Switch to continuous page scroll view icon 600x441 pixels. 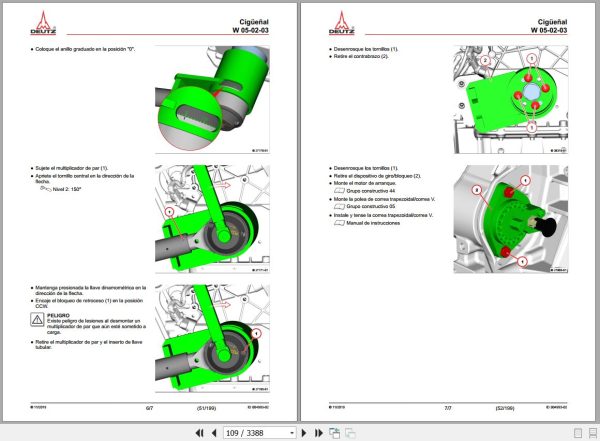(593, 433)
